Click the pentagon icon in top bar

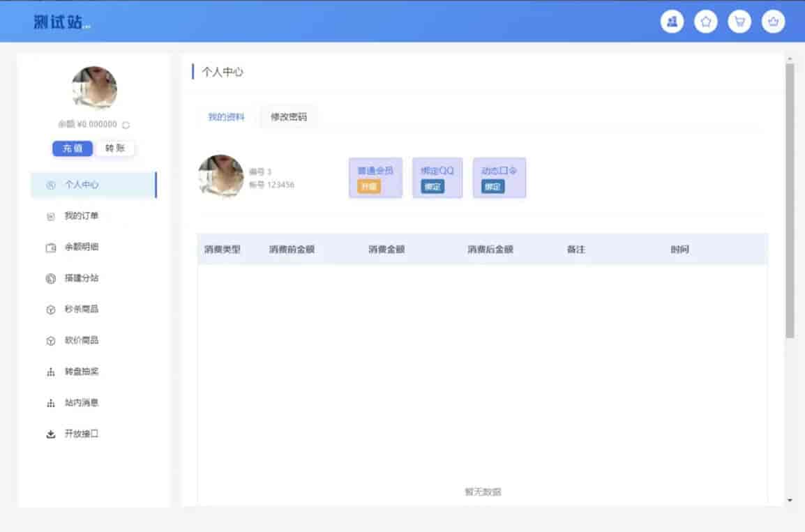pos(705,22)
